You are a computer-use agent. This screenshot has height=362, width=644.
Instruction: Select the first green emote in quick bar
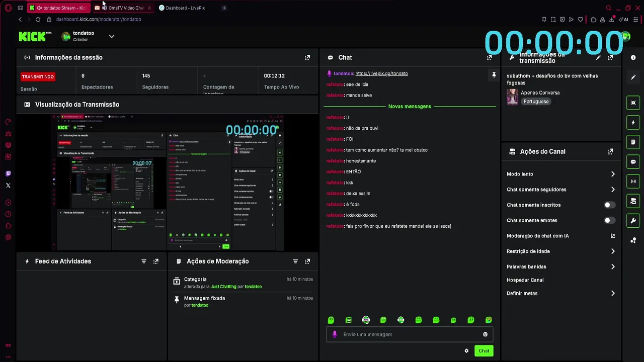tap(331, 320)
